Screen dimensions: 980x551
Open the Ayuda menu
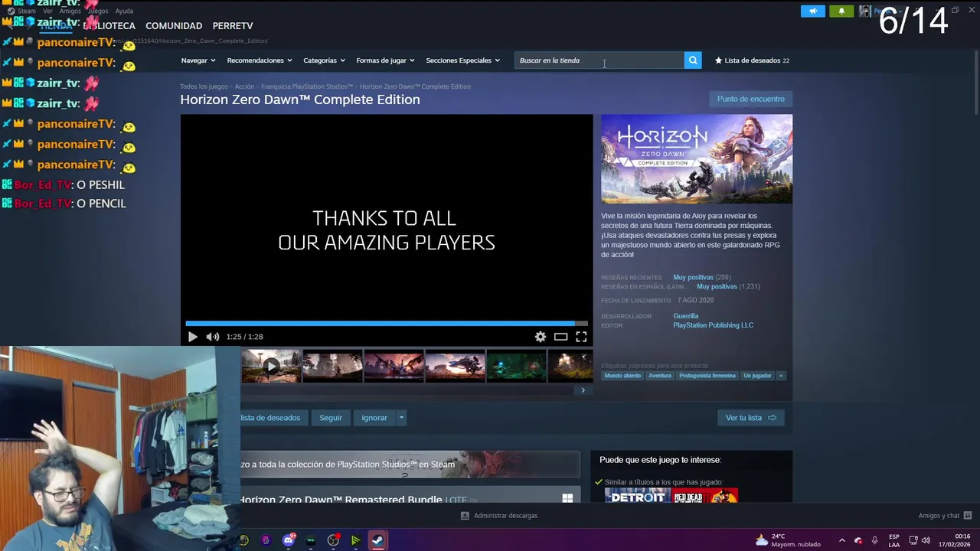point(124,11)
